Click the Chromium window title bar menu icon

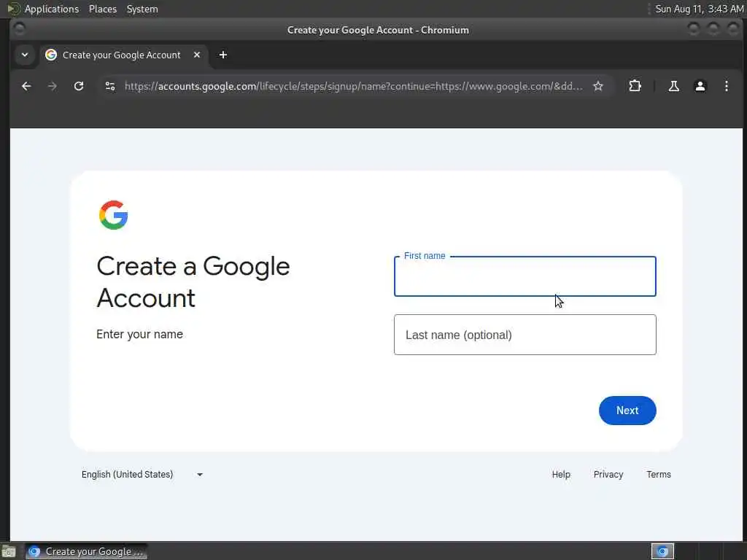pos(20,29)
